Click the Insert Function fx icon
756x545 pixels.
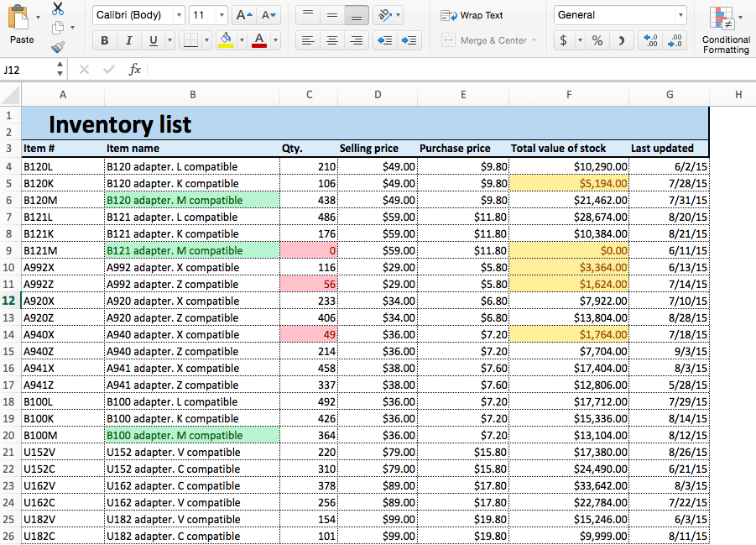coord(134,70)
